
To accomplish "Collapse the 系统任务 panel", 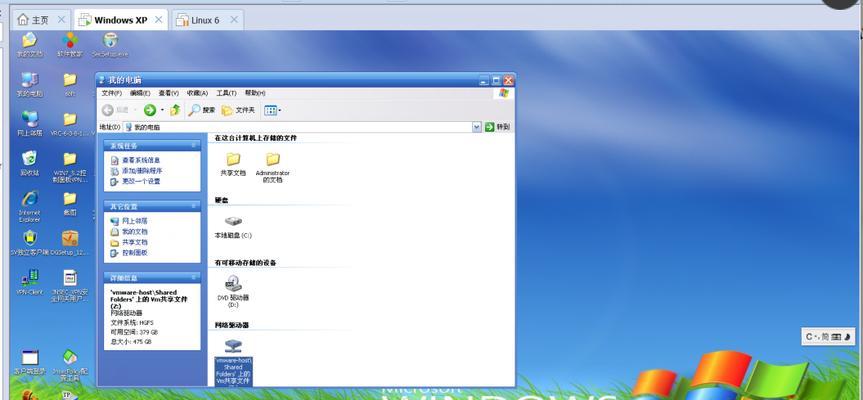I will tap(194, 145).
